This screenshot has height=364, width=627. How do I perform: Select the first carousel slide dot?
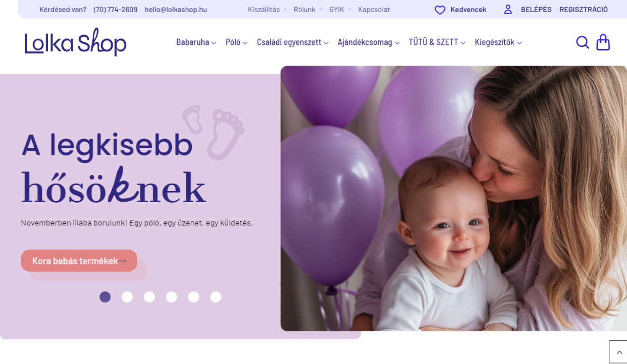point(105,297)
